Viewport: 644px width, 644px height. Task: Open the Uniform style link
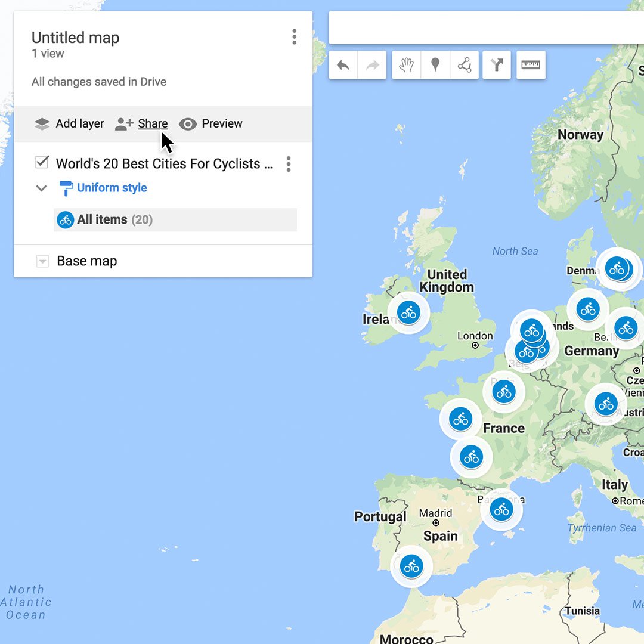pos(112,188)
